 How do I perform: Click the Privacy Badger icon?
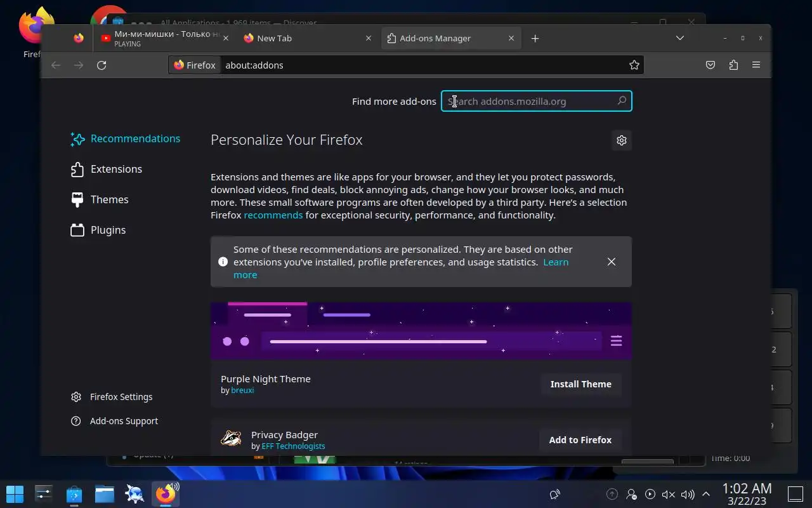[x=231, y=439]
